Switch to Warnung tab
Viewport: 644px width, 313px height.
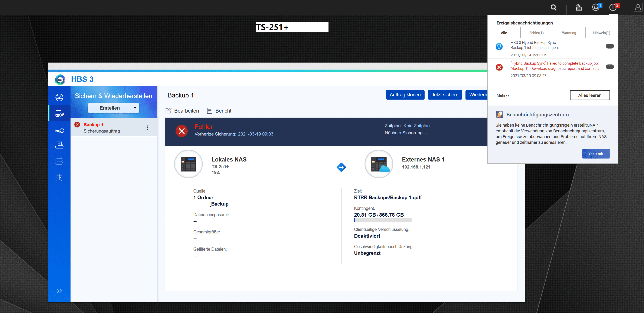(569, 33)
